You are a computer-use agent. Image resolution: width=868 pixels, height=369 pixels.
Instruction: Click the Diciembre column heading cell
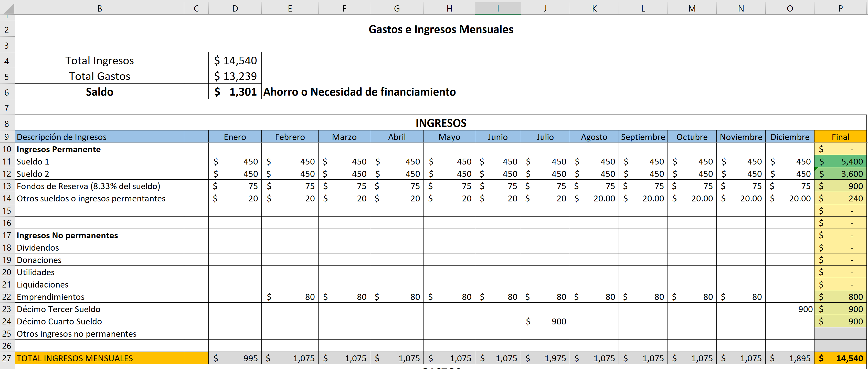[790, 137]
